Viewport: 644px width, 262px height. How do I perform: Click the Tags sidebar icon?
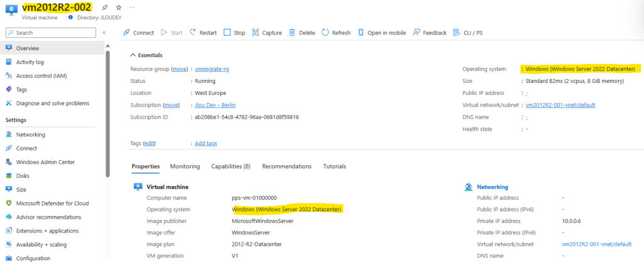click(9, 89)
